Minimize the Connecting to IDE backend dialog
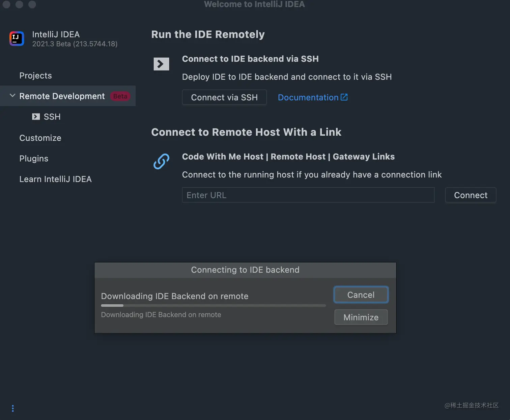 click(361, 317)
